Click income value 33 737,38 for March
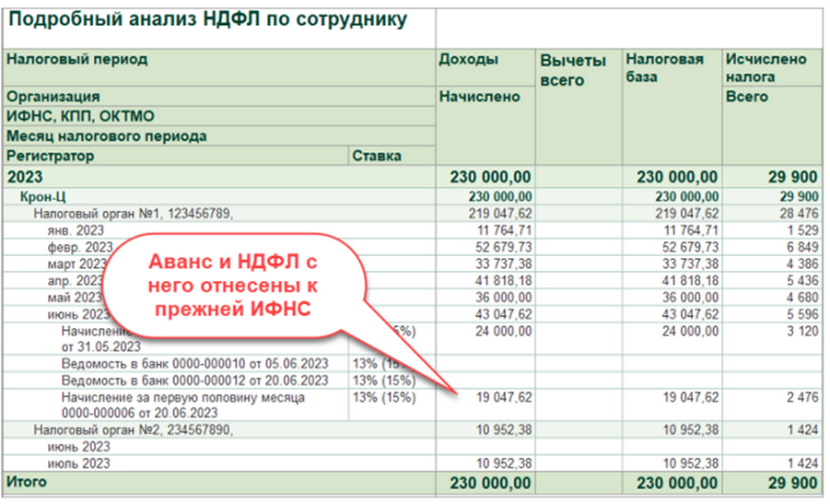Viewport: 830px width, 504px height. tap(503, 264)
